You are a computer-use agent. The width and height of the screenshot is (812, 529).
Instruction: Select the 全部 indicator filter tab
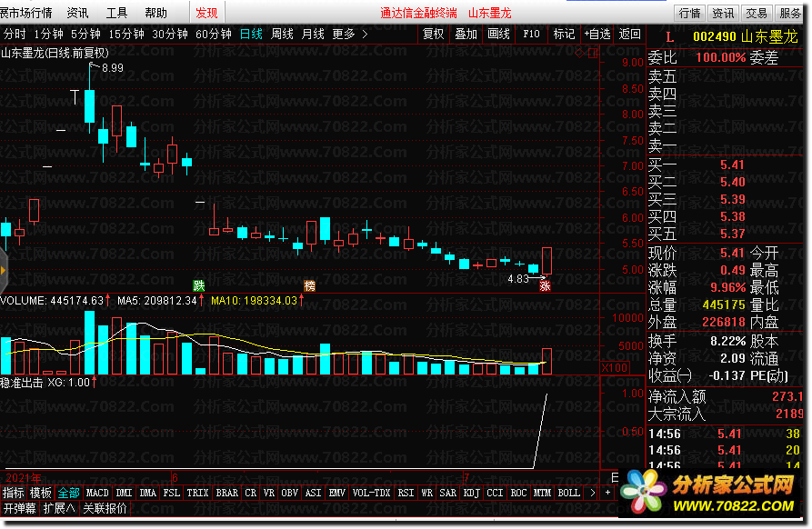click(68, 493)
